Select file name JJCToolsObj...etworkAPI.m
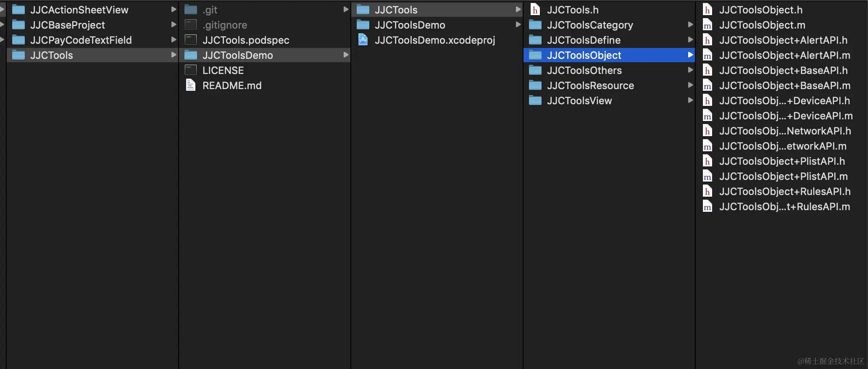The height and width of the screenshot is (369, 868). click(x=783, y=146)
